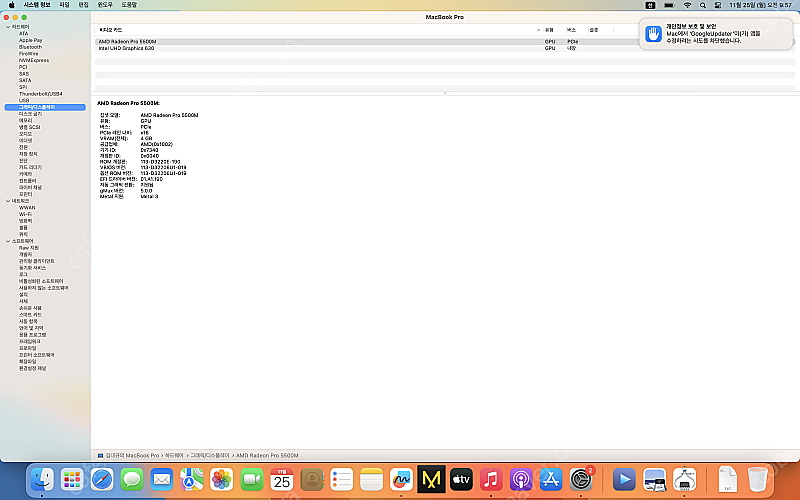Screen dimensions: 800x500
Task: Select SATA in sidebar
Action: pyautogui.click(x=25, y=80)
